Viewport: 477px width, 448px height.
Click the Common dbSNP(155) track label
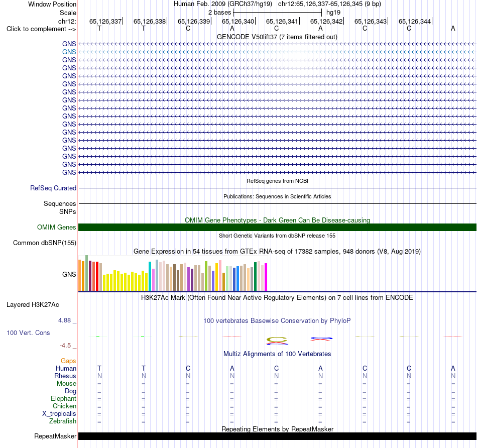(x=45, y=243)
